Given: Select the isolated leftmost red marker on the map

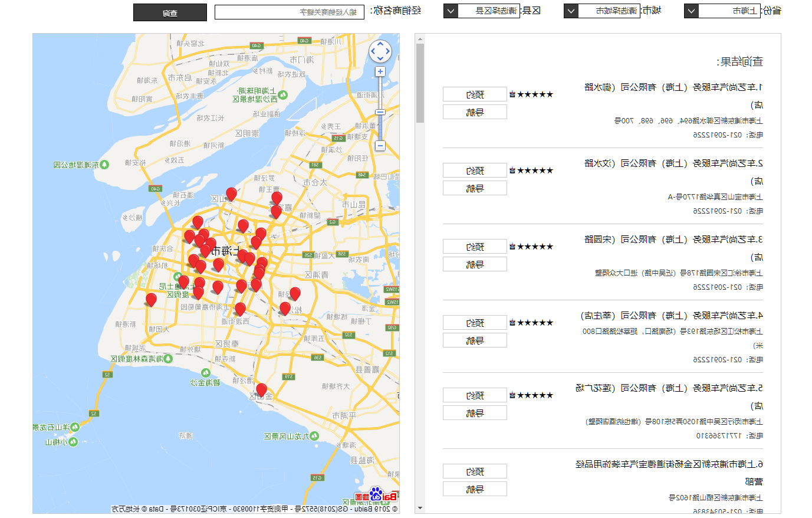Looking at the screenshot, I should [x=151, y=300].
